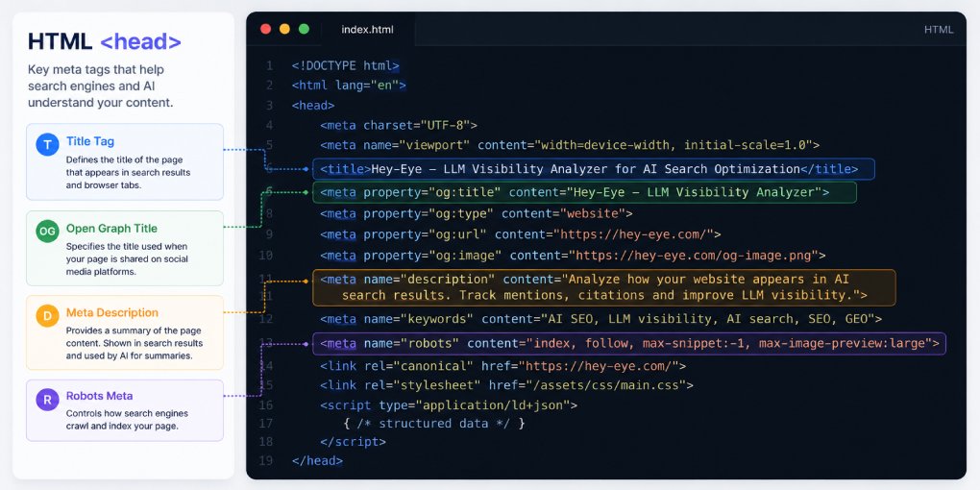Click the og:type website line
The image size is (980, 490).
point(477,213)
